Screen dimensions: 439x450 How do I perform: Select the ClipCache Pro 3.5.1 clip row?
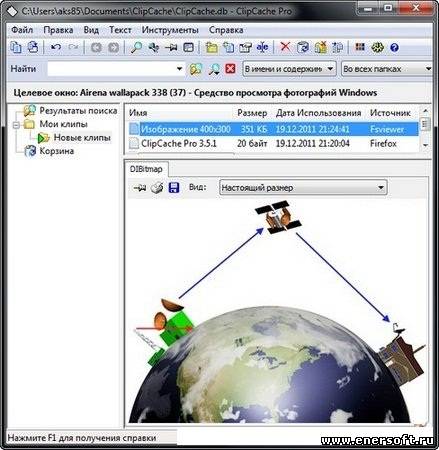[273, 144]
